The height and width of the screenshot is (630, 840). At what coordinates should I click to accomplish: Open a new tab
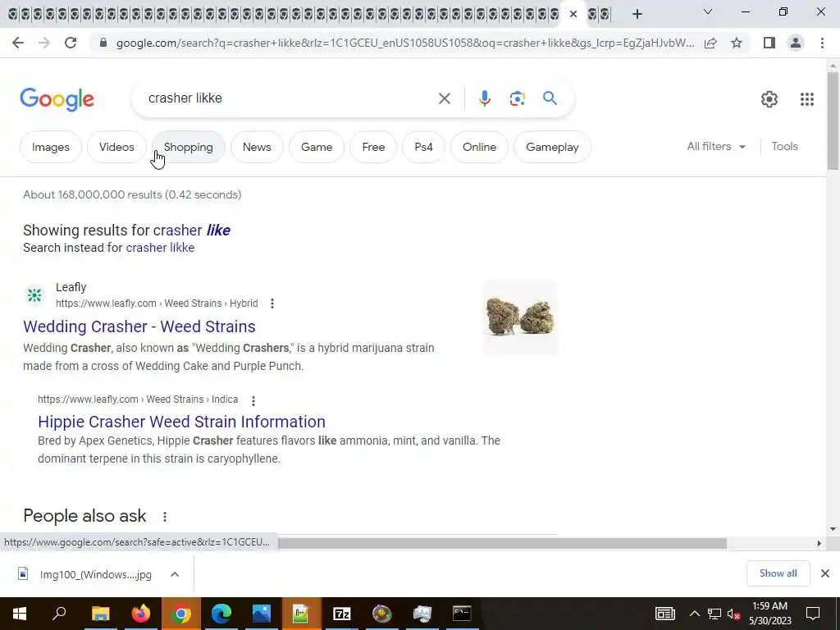(637, 14)
